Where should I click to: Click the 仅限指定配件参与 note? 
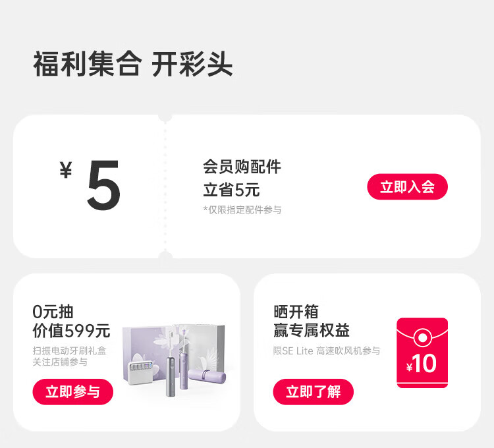[x=242, y=210]
